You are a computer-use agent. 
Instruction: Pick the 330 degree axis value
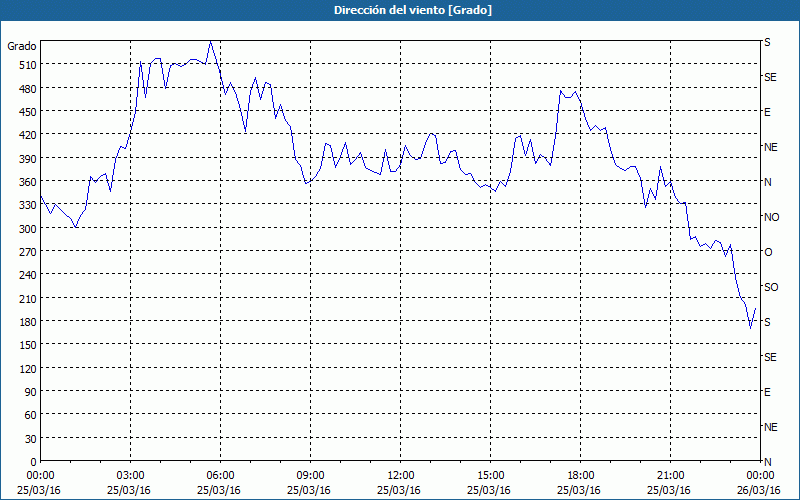28,205
